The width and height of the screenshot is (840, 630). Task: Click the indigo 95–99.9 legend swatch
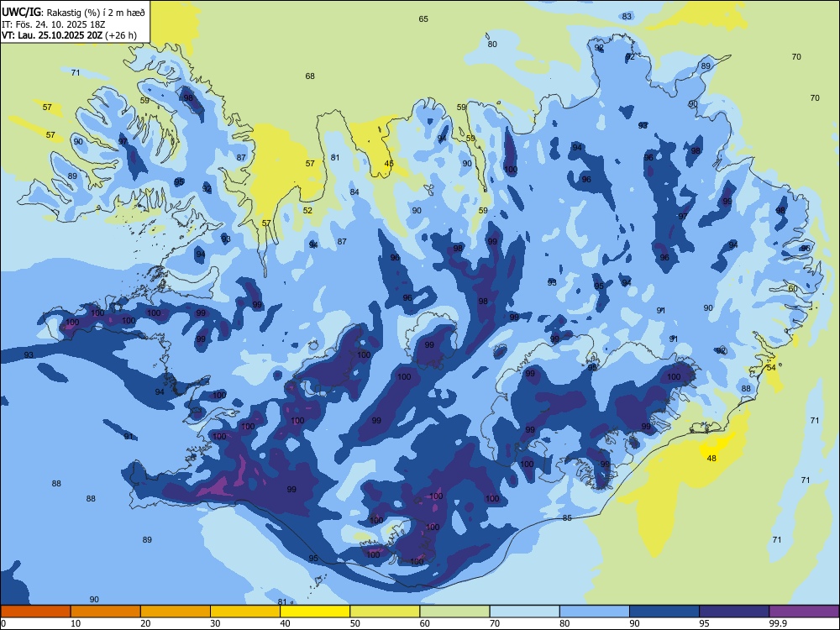734,612
